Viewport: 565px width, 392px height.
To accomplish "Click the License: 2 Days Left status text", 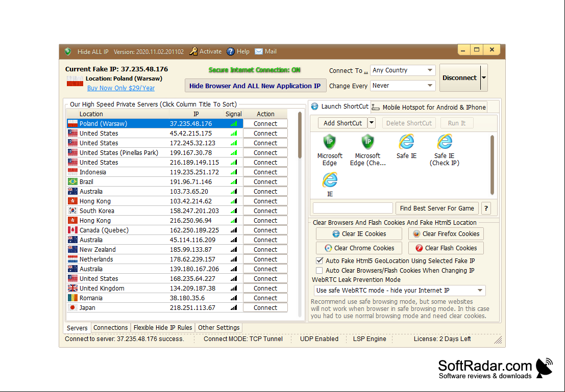I will tap(442, 339).
